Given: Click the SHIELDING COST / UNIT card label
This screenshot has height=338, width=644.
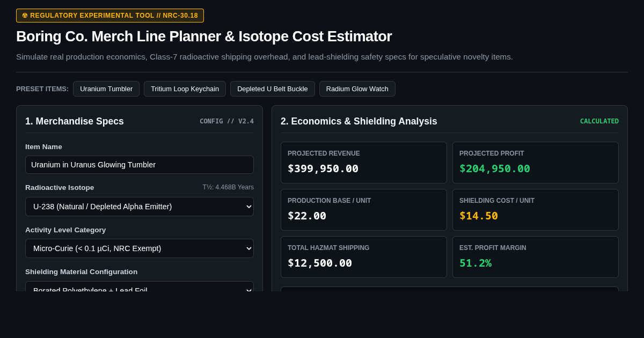Looking at the screenshot, I should [497, 201].
